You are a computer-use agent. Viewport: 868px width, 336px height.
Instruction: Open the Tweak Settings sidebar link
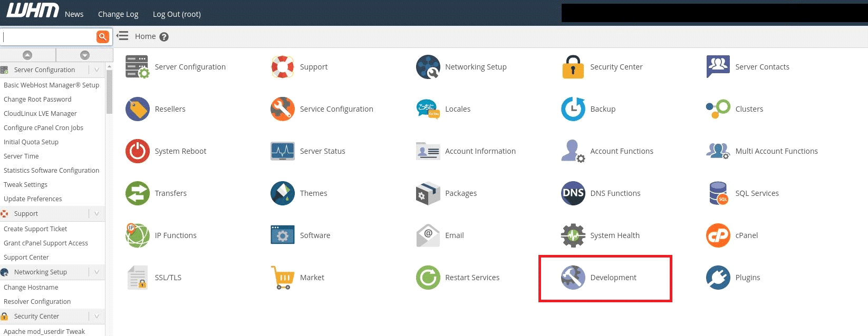pyautogui.click(x=25, y=184)
